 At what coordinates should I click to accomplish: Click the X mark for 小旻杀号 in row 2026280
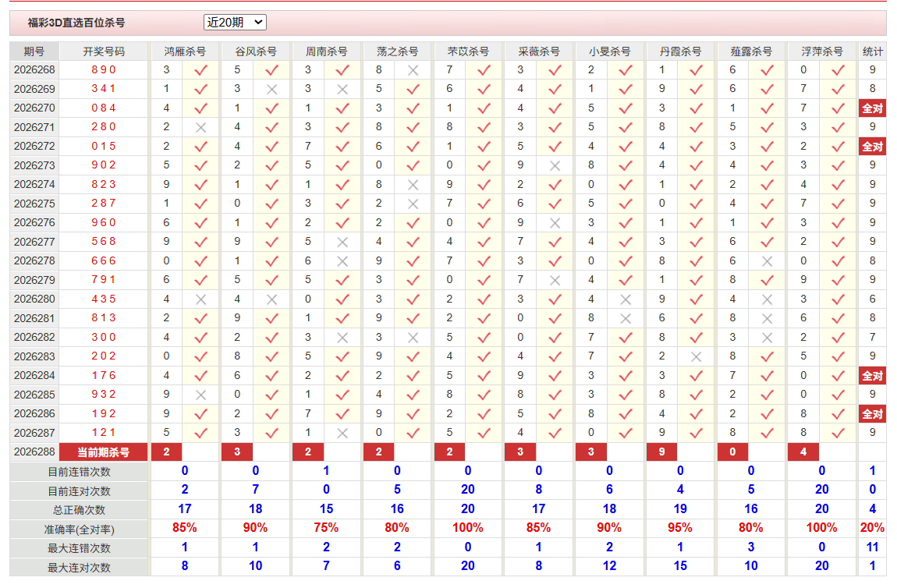point(626,299)
